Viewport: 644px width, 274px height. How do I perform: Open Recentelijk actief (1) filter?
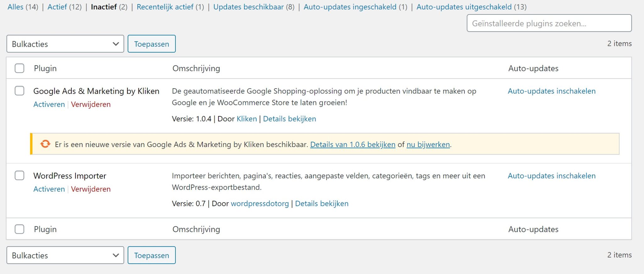170,7
